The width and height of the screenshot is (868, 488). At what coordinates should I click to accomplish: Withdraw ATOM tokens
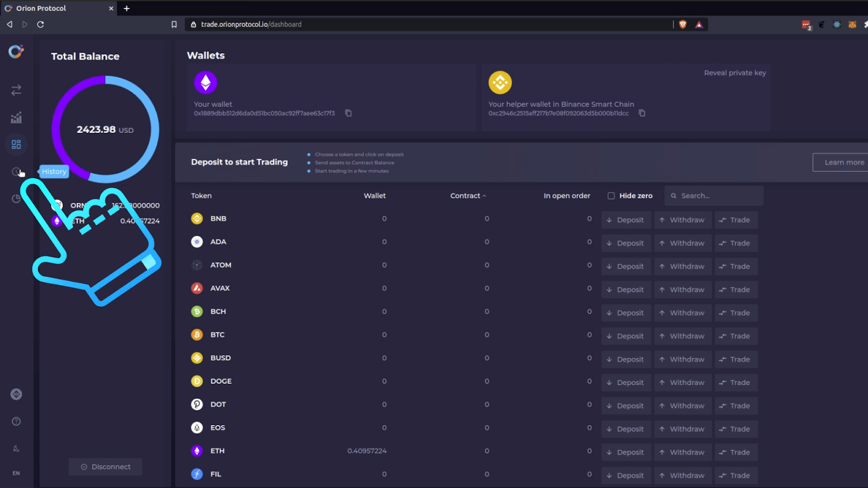click(x=682, y=267)
